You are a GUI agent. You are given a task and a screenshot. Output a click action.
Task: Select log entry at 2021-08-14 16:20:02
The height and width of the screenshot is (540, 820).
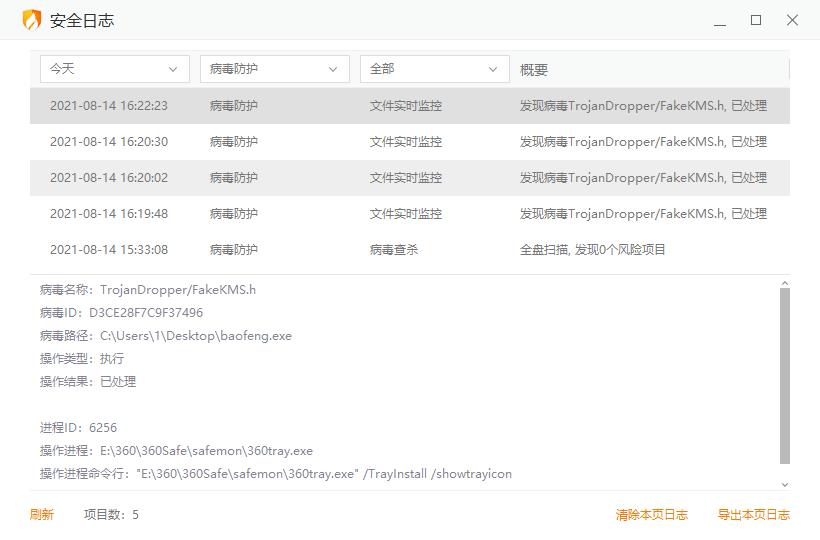click(x=409, y=178)
